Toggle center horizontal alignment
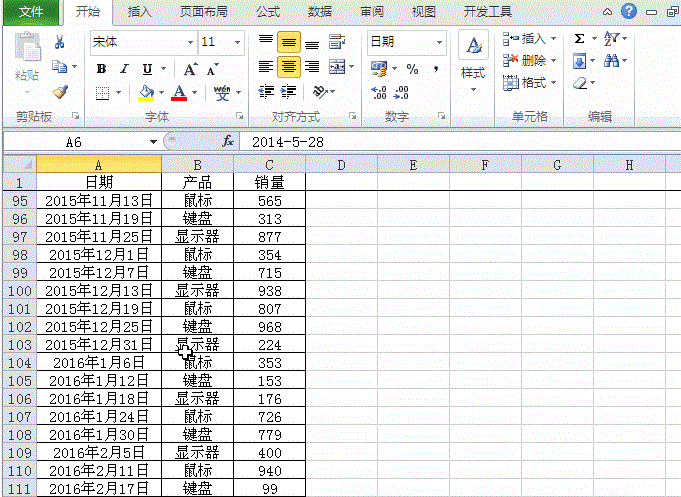Viewport: 681px width, 497px height. [288, 67]
